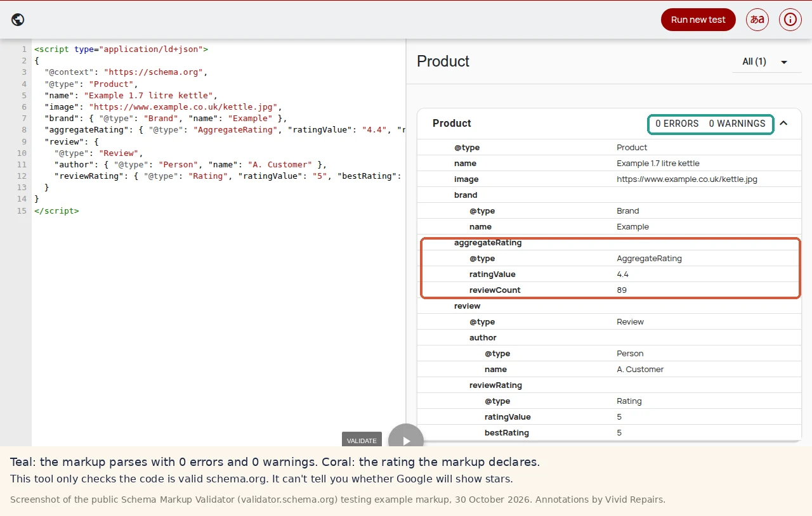Click the AggregateRating type value
The image size is (812, 516).
[649, 259]
